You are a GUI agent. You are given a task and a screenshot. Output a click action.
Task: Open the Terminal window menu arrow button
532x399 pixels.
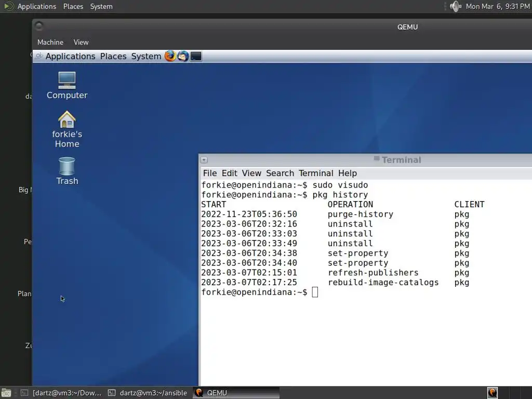pyautogui.click(x=204, y=160)
